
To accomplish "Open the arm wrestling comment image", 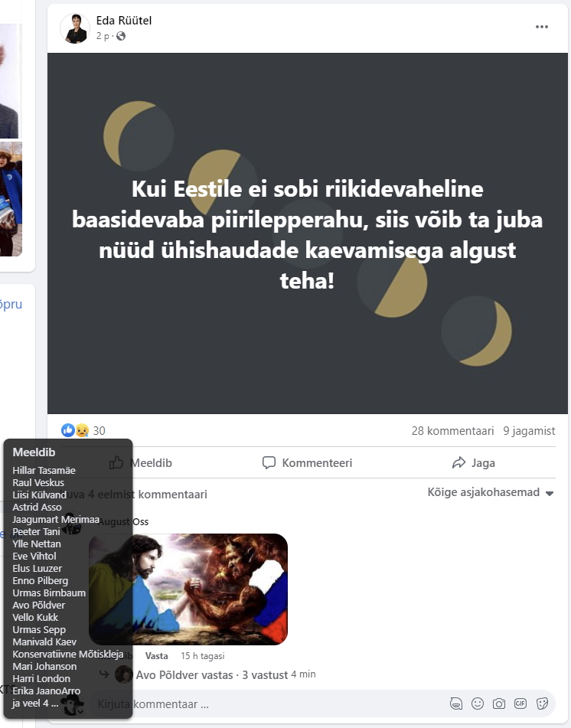I will click(188, 589).
